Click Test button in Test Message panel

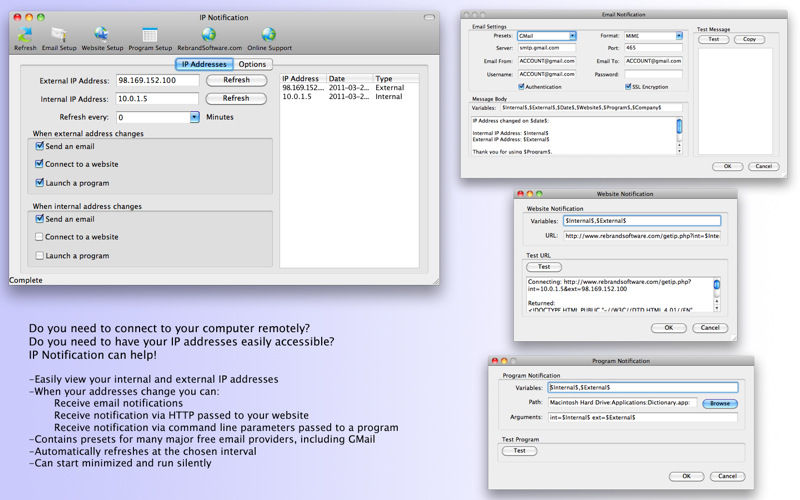click(x=713, y=39)
